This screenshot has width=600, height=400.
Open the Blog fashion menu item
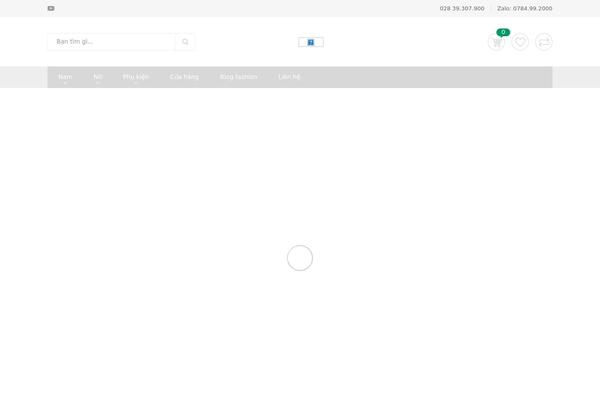point(238,77)
